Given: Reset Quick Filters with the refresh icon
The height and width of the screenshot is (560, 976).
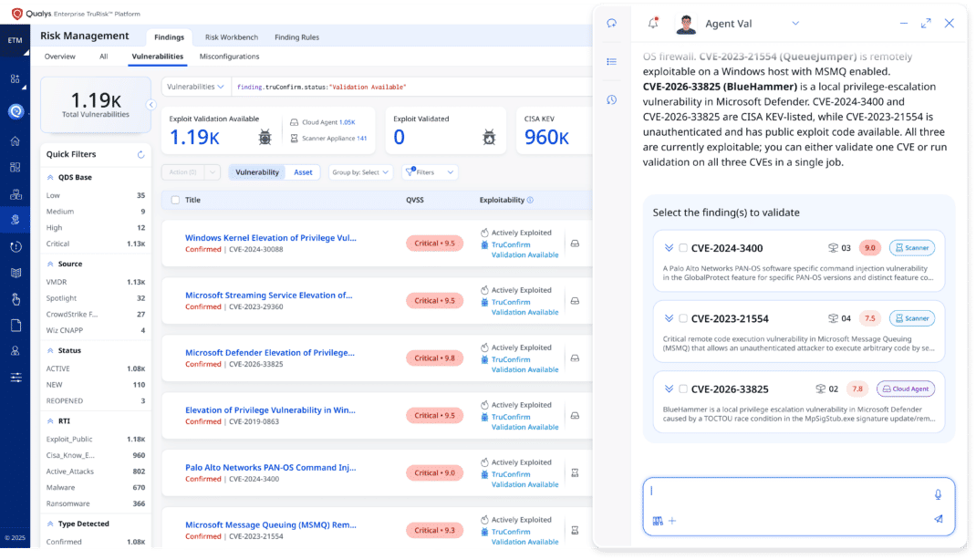Looking at the screenshot, I should coord(140,154).
